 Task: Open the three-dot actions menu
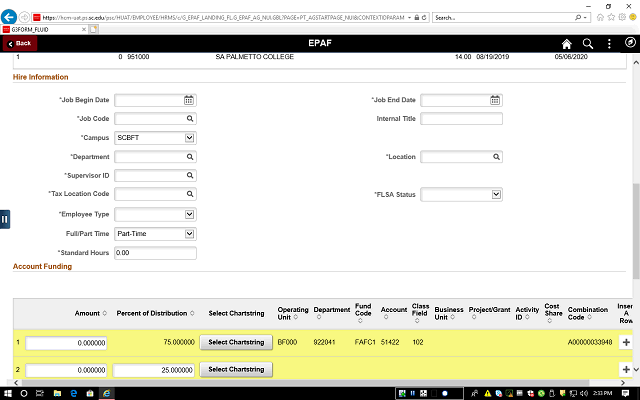(609, 44)
